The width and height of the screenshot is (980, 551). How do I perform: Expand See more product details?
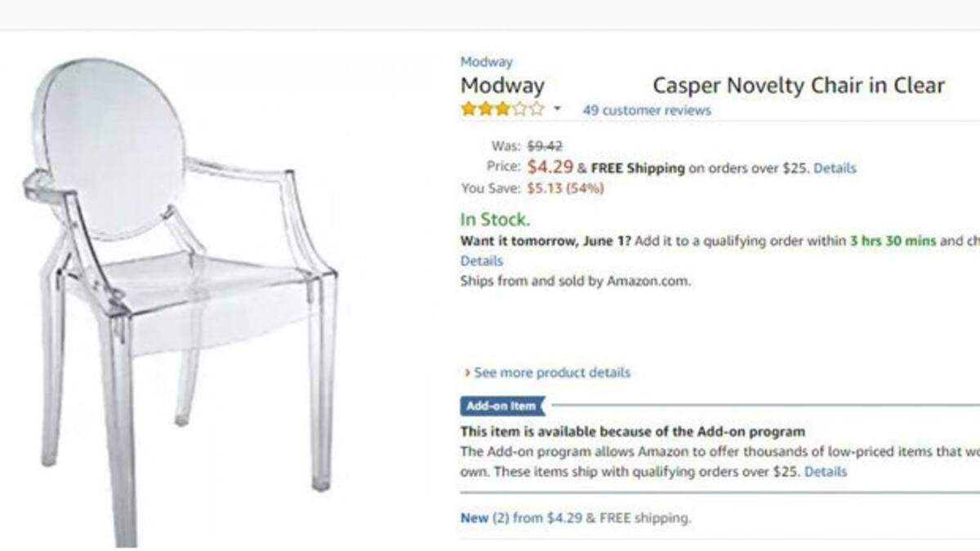[551, 372]
